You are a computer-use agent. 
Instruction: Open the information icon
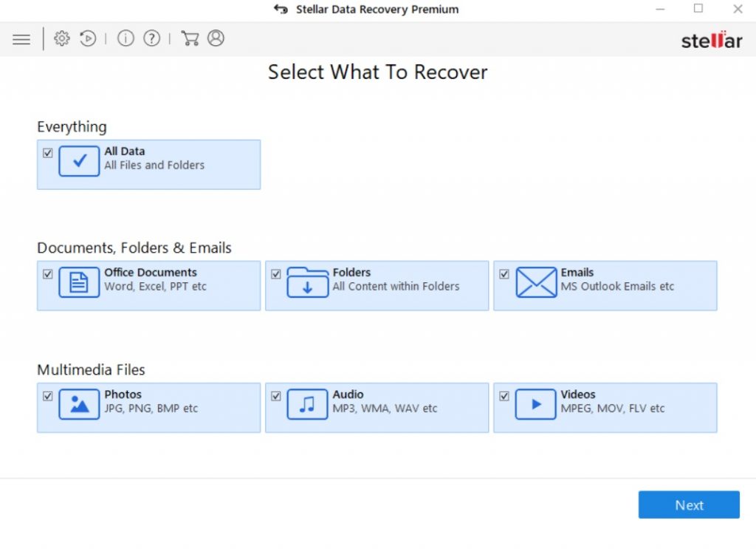pos(126,39)
